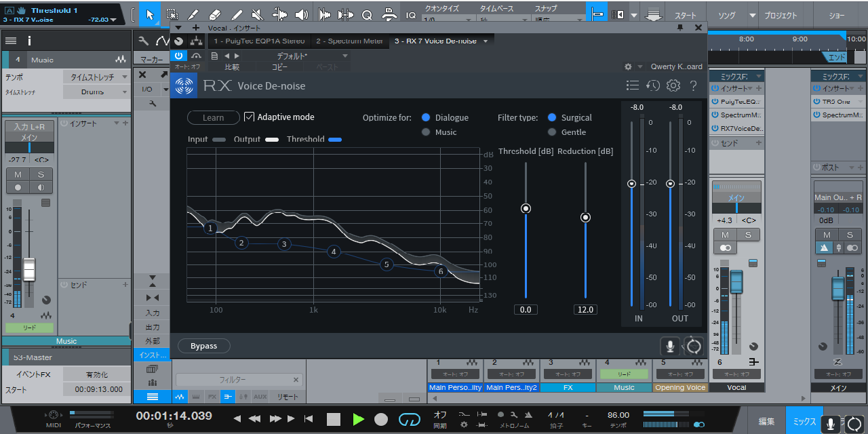Choose the Gentle filter type
Screen dimensions: 868x434
click(552, 132)
